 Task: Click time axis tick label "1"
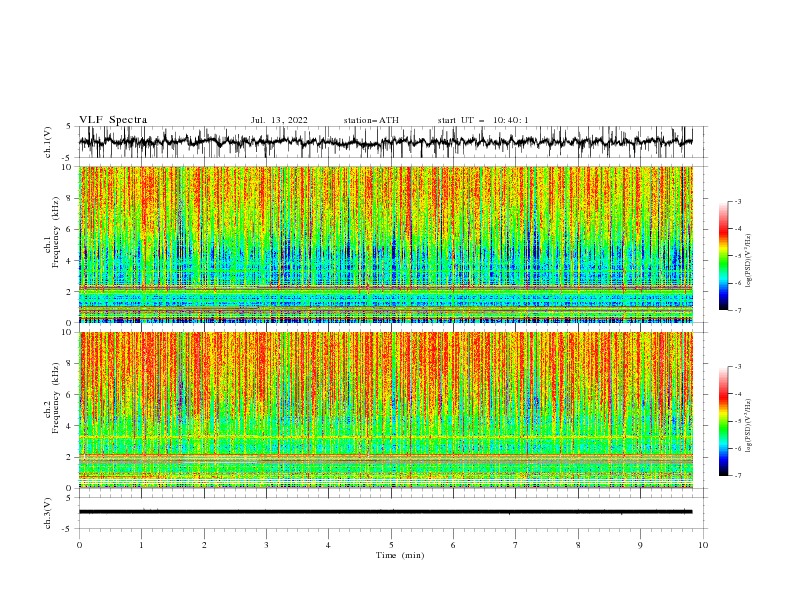tap(141, 545)
